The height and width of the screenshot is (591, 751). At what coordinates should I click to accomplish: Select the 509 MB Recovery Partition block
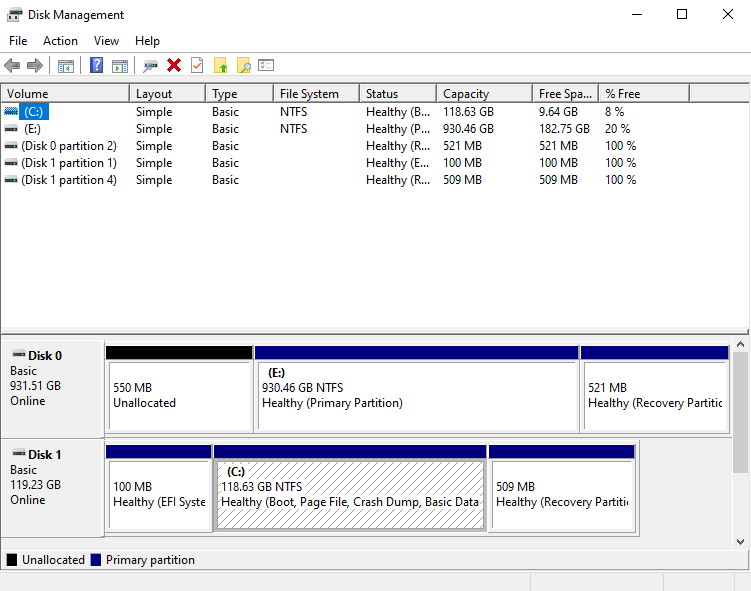562,488
